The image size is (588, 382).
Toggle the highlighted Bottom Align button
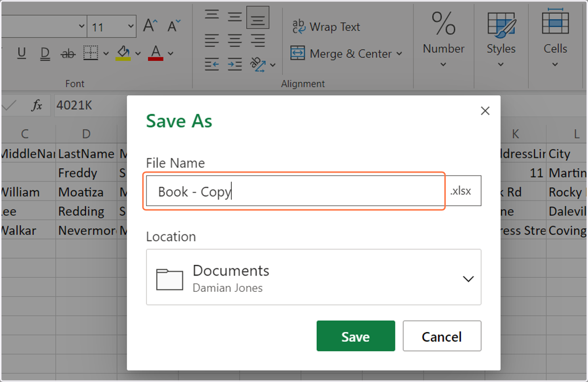[258, 18]
